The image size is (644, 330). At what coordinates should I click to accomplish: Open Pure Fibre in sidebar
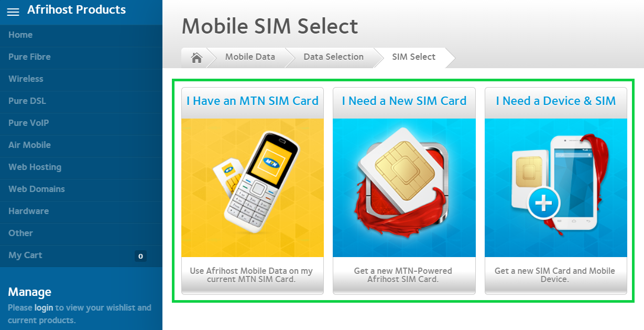pyautogui.click(x=29, y=57)
